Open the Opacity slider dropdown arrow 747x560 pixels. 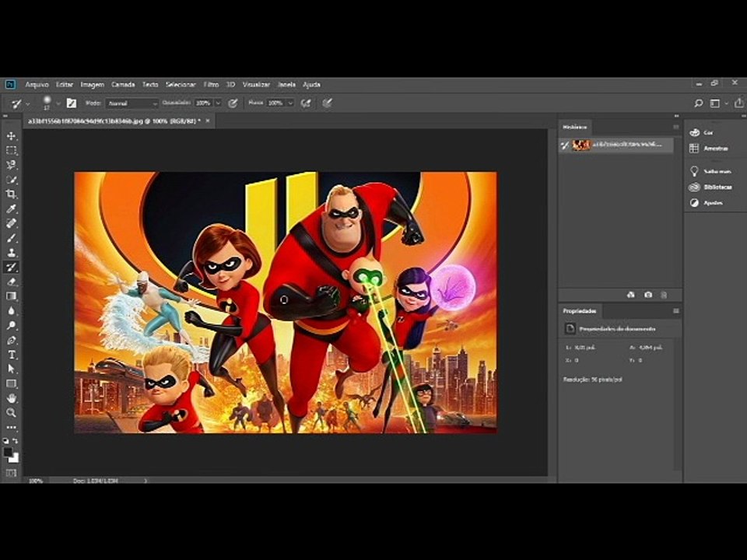click(218, 103)
